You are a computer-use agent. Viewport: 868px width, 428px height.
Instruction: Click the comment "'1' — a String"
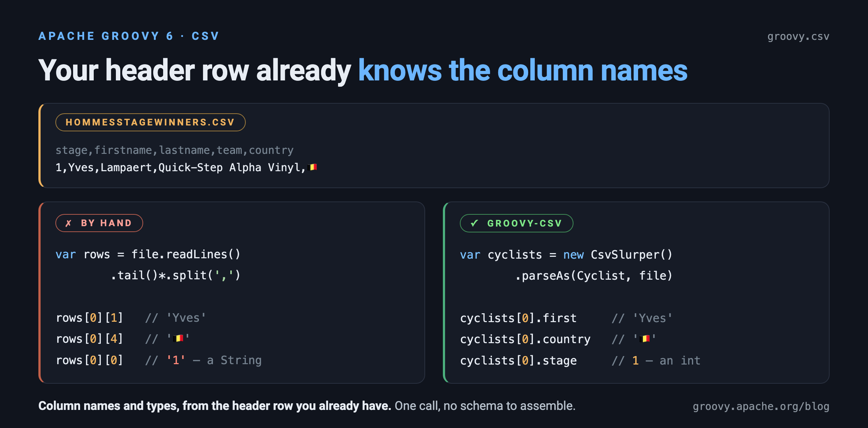214,360
